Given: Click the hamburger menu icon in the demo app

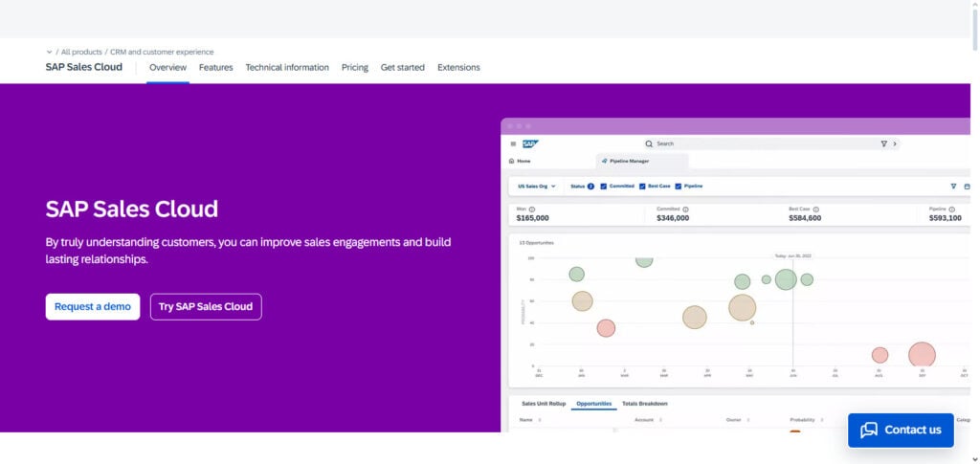Looking at the screenshot, I should pyautogui.click(x=513, y=144).
